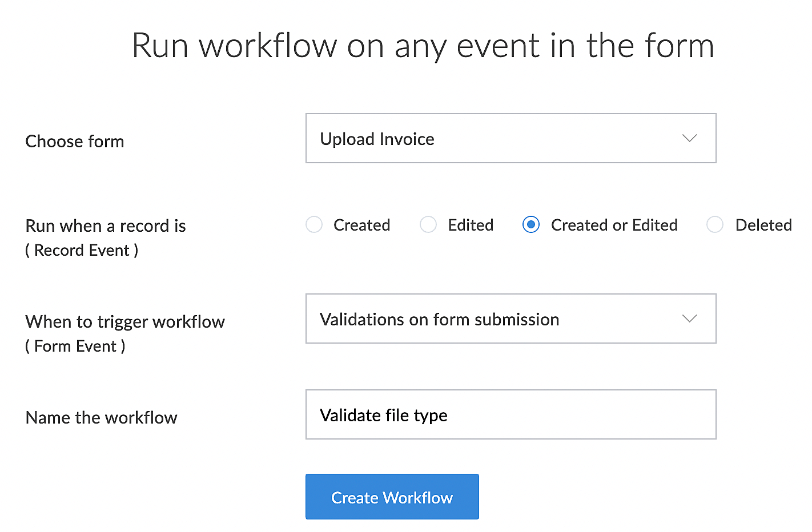Click the "Deleted" option label text

[x=763, y=225]
